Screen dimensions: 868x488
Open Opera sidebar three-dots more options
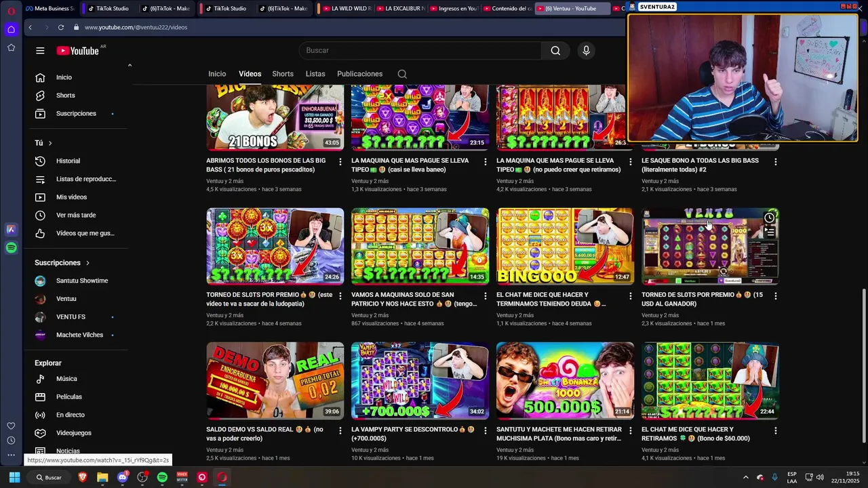pyautogui.click(x=12, y=455)
